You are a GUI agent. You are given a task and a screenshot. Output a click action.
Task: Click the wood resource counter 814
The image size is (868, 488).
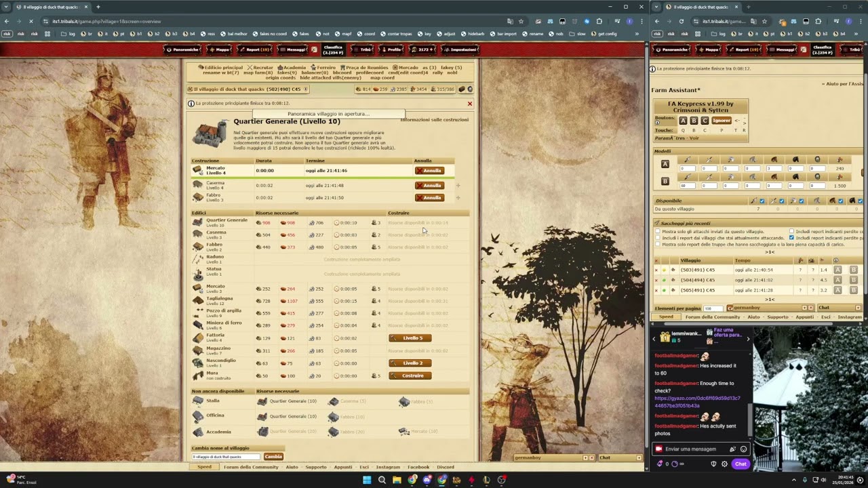point(363,89)
